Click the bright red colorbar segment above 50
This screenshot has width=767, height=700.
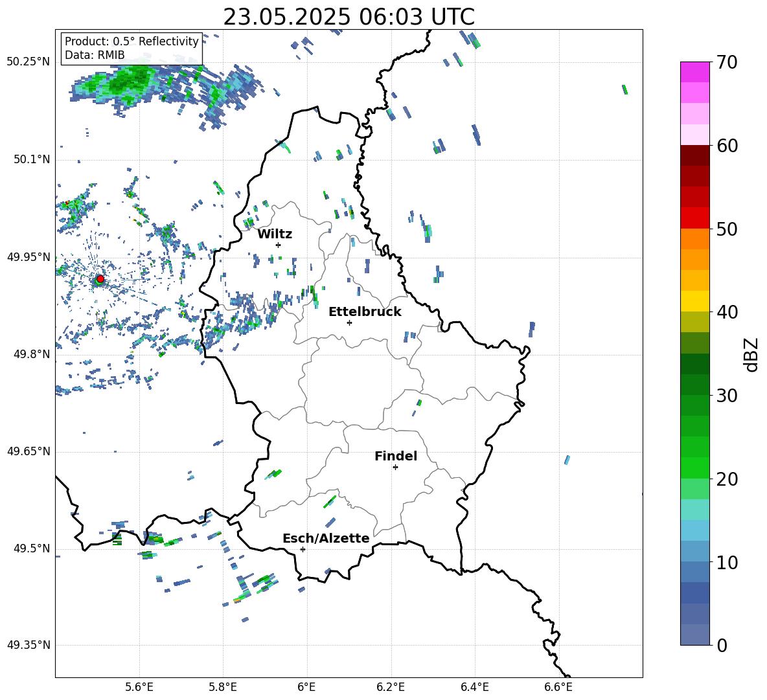[x=695, y=218]
